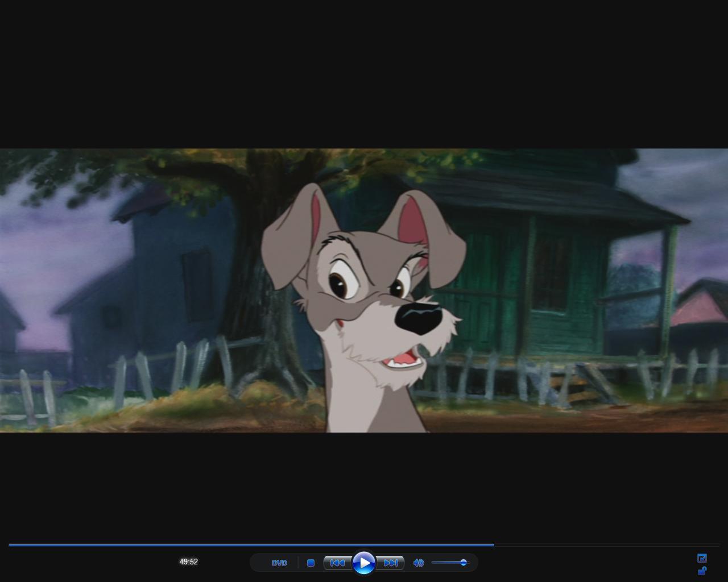Screen dimensions: 728x582
Task: Toggle the full-screen lock padlock icon
Action: 702,571
